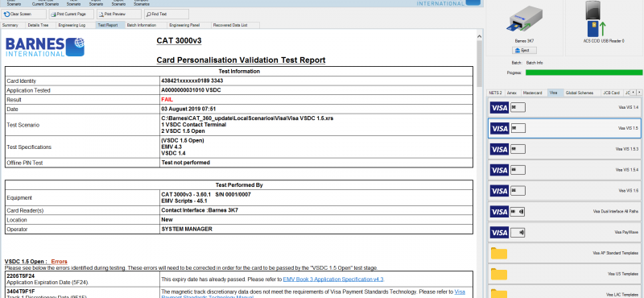Click the report scrollbar up arrow
Image resolution: width=644 pixels, height=298 pixels.
479,36
